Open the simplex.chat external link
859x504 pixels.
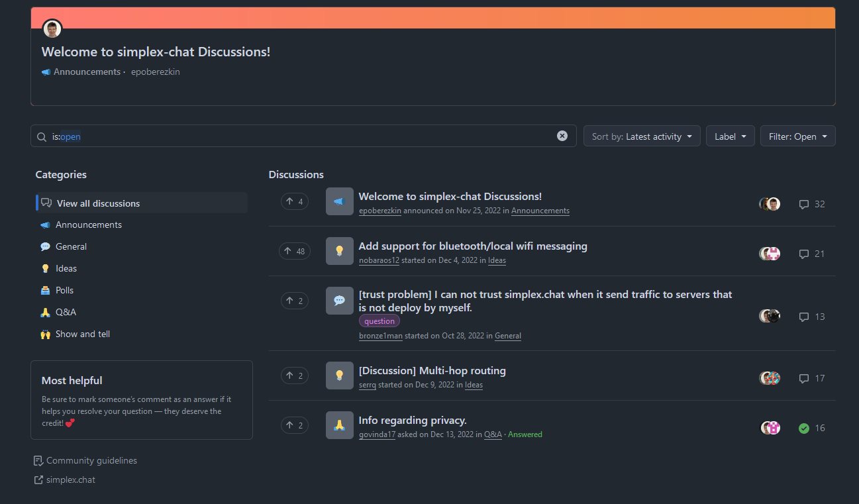[64, 479]
